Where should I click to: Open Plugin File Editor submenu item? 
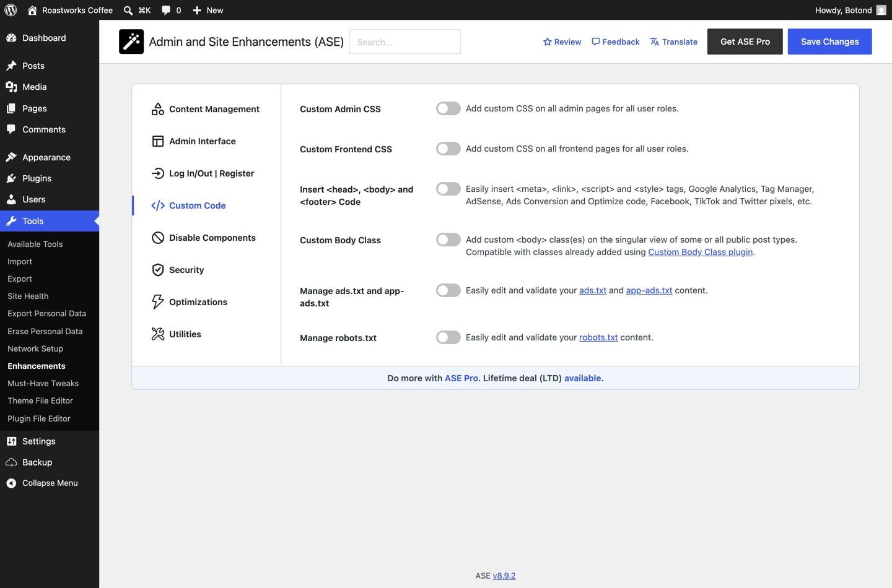pyautogui.click(x=50, y=418)
